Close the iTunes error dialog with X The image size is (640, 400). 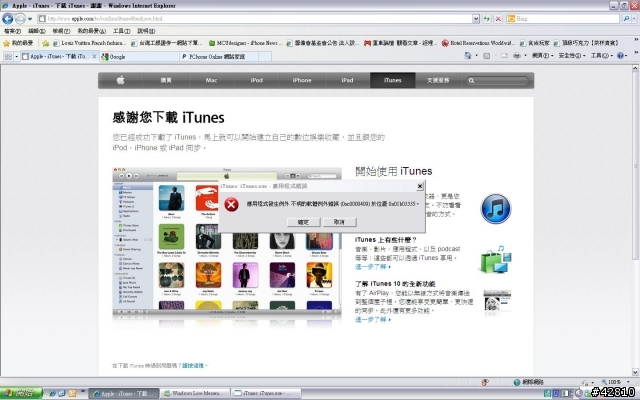(x=420, y=187)
